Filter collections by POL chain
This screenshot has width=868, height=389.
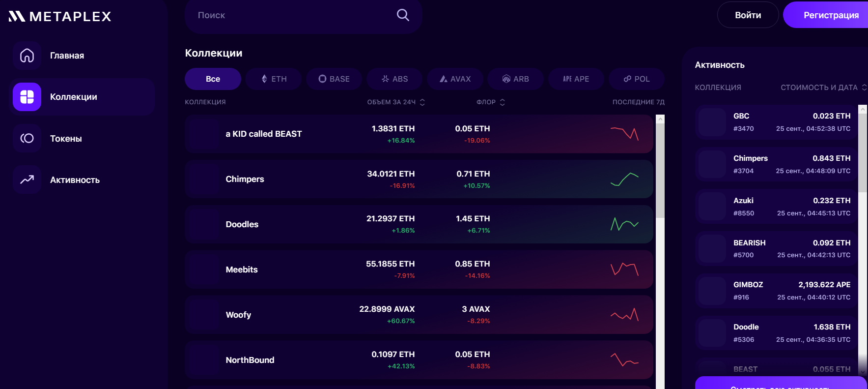(637, 79)
